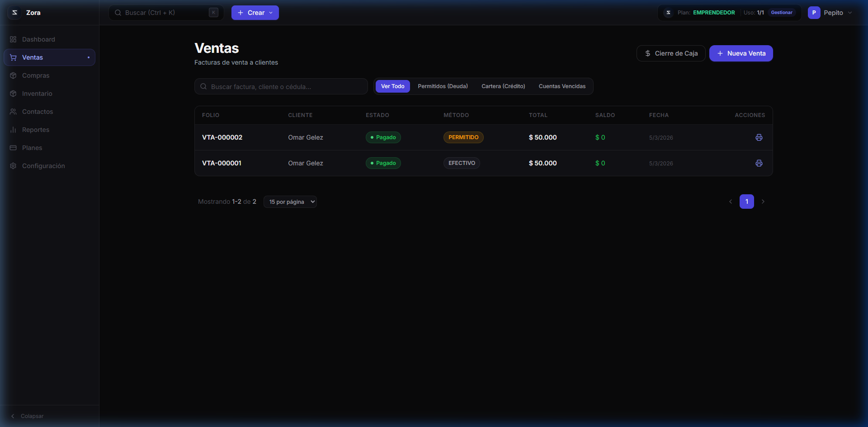Open the Inventario section

coord(37,94)
